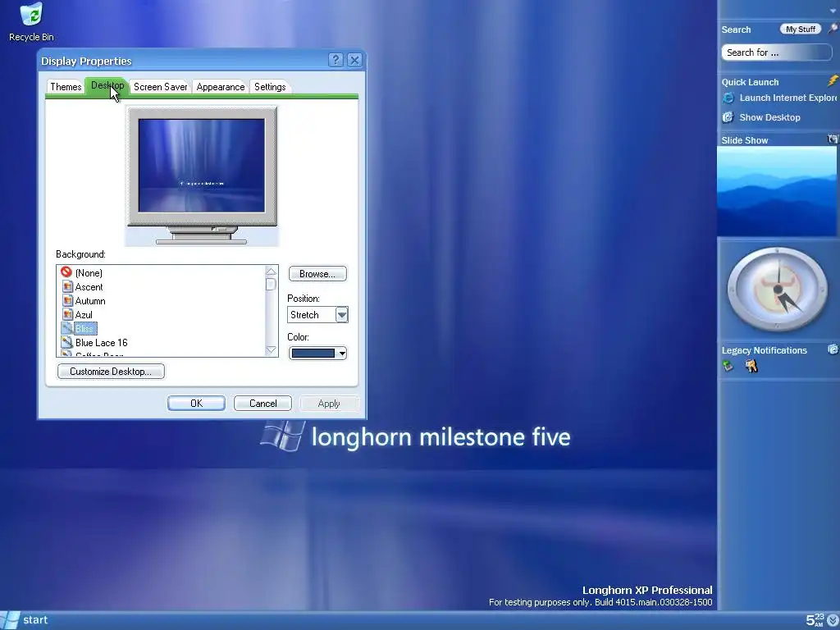
Task: Click the taskbar clock showing 5:23
Action: [815, 620]
